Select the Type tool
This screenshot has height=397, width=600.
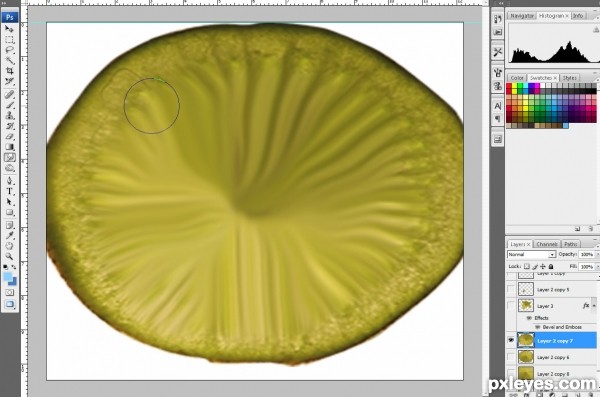pos(10,191)
